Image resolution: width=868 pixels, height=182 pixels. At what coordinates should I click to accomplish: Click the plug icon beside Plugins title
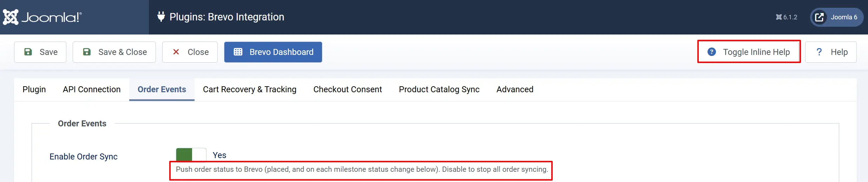coord(161,17)
